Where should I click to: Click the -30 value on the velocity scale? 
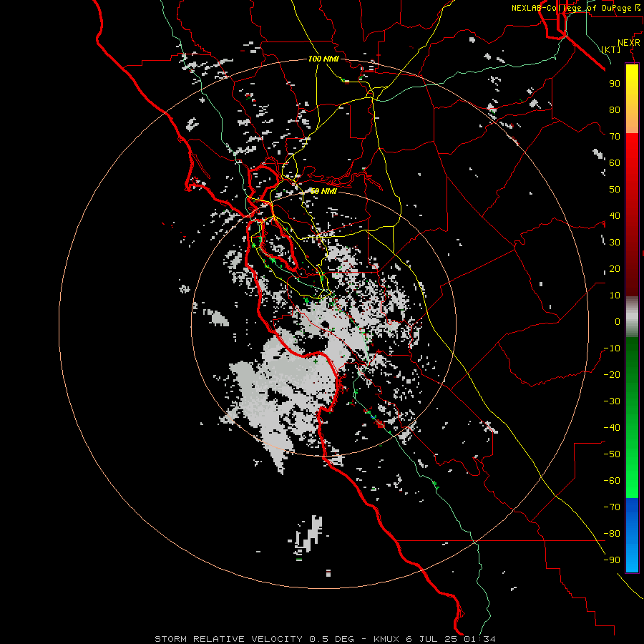[x=612, y=401]
